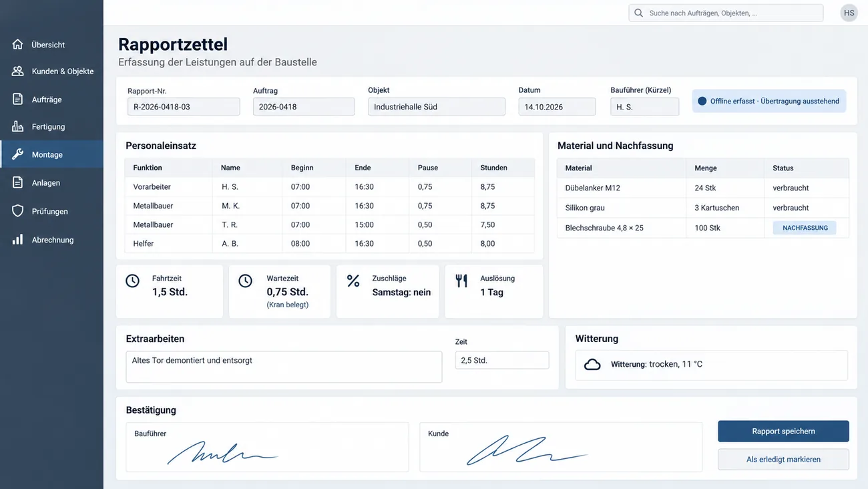Click the name M. K.
This screenshot has width=868, height=489.
pyautogui.click(x=231, y=206)
